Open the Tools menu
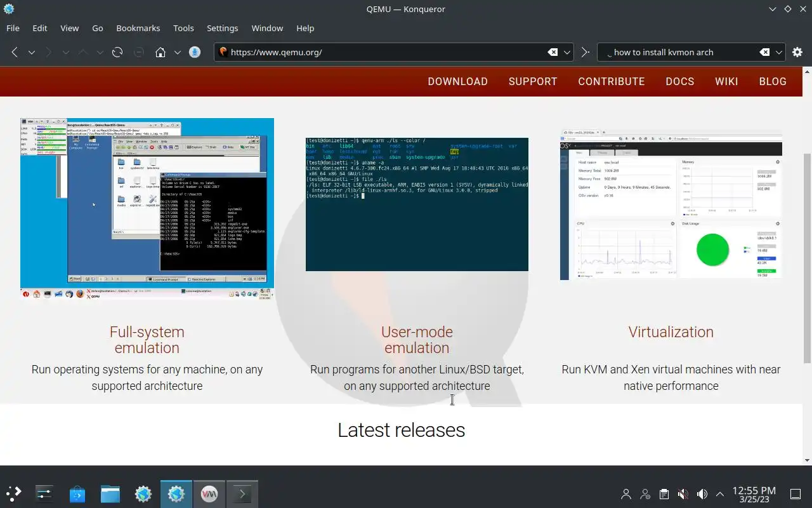 (x=183, y=28)
